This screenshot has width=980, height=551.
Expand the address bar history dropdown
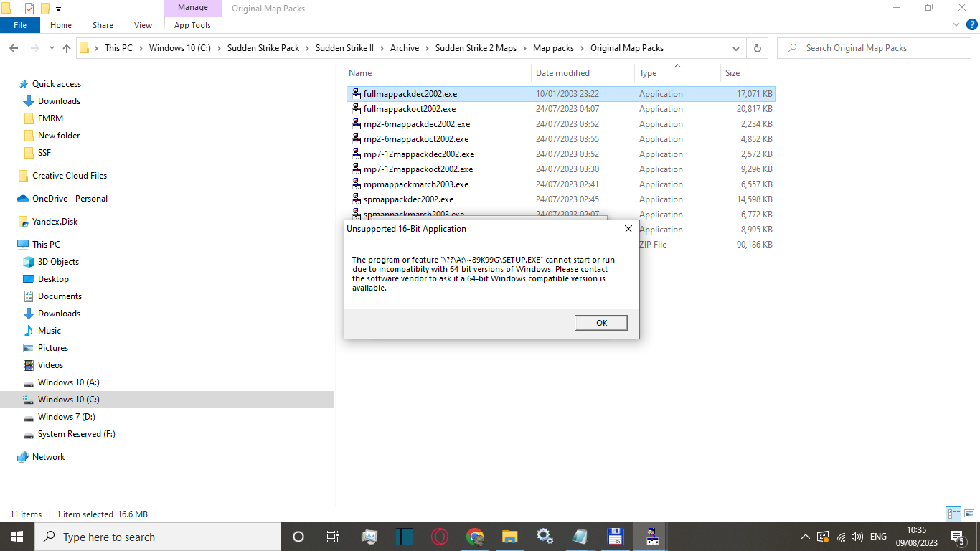(736, 48)
